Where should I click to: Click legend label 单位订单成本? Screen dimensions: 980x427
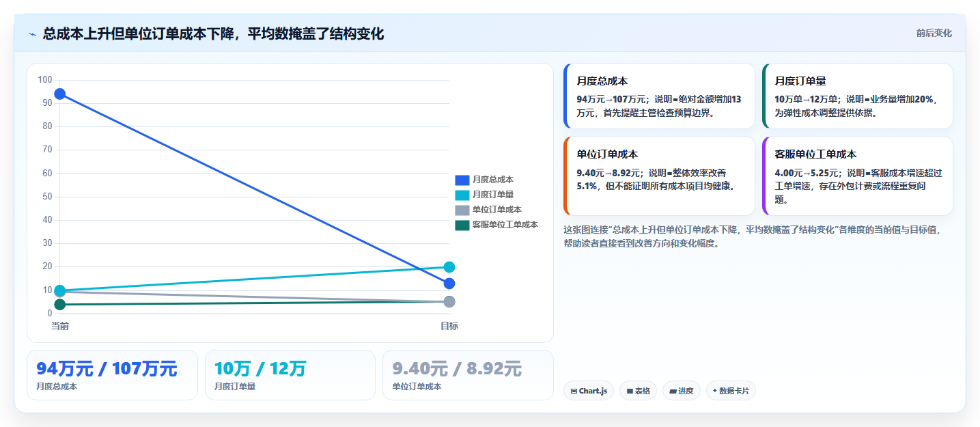(x=497, y=210)
